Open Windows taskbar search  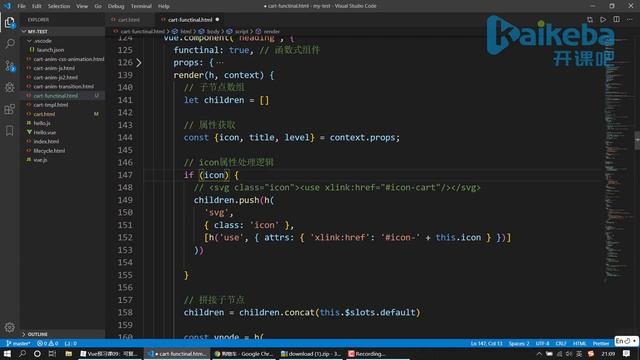pos(22,354)
